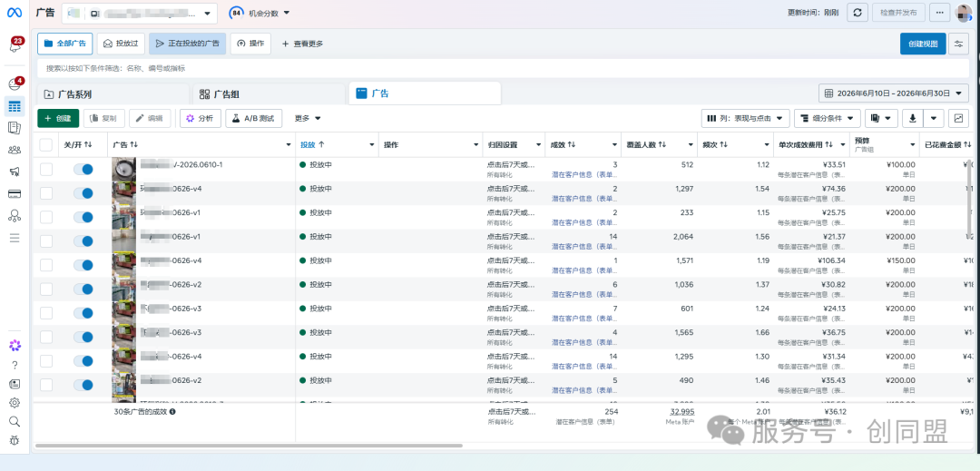The width and height of the screenshot is (980, 471).
Task: Click the vertical scrollbar of the table
Action: coord(969,200)
